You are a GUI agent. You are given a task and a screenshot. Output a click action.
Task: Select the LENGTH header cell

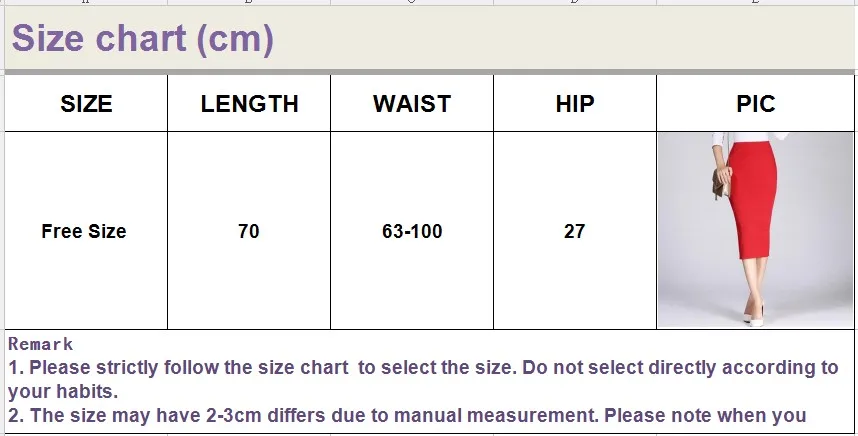[x=249, y=103]
